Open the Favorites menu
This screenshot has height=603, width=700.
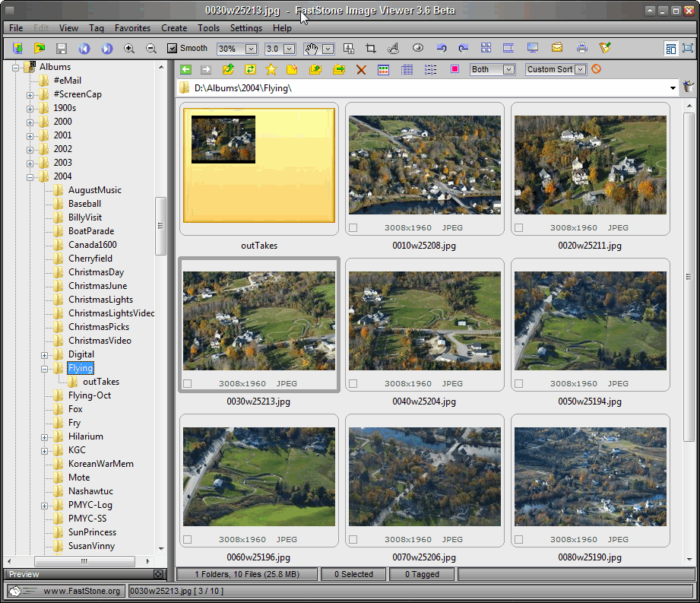[132, 27]
